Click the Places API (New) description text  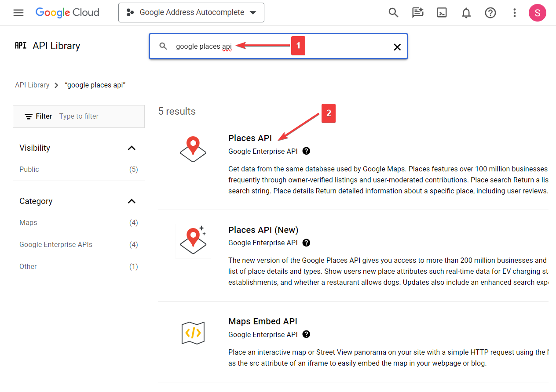click(x=388, y=272)
